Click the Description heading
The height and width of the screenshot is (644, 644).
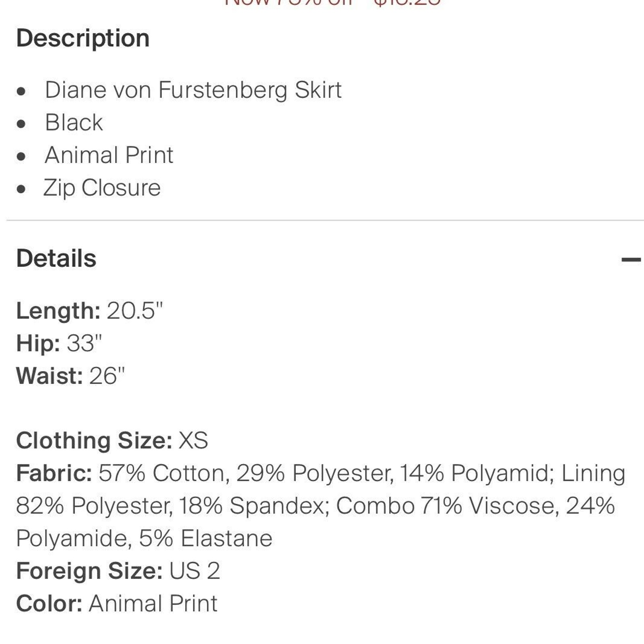point(83,38)
